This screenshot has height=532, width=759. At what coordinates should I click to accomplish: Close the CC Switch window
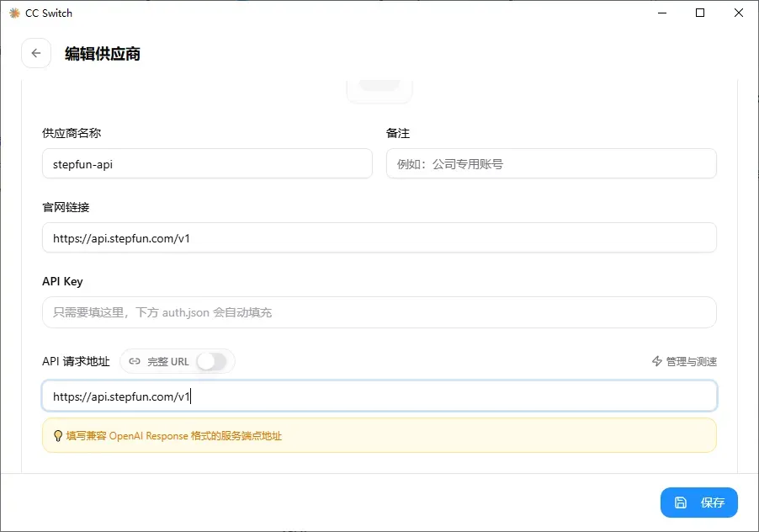(739, 13)
